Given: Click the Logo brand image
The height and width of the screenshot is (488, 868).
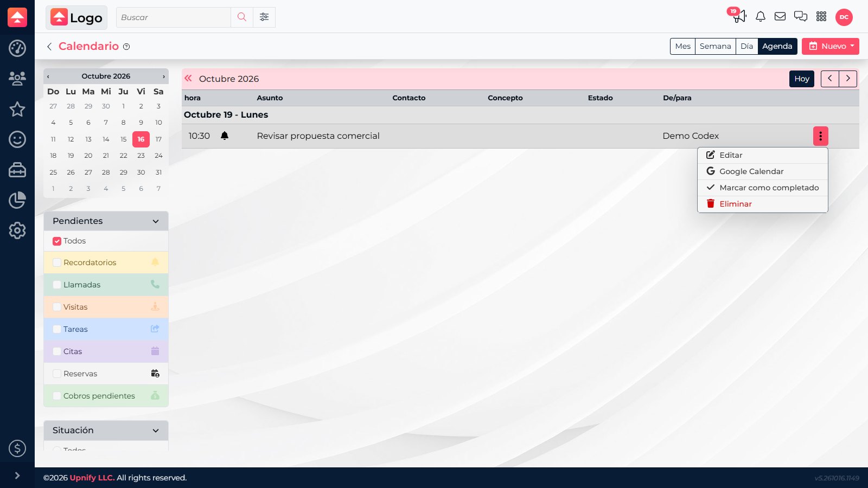Looking at the screenshot, I should pyautogui.click(x=76, y=17).
